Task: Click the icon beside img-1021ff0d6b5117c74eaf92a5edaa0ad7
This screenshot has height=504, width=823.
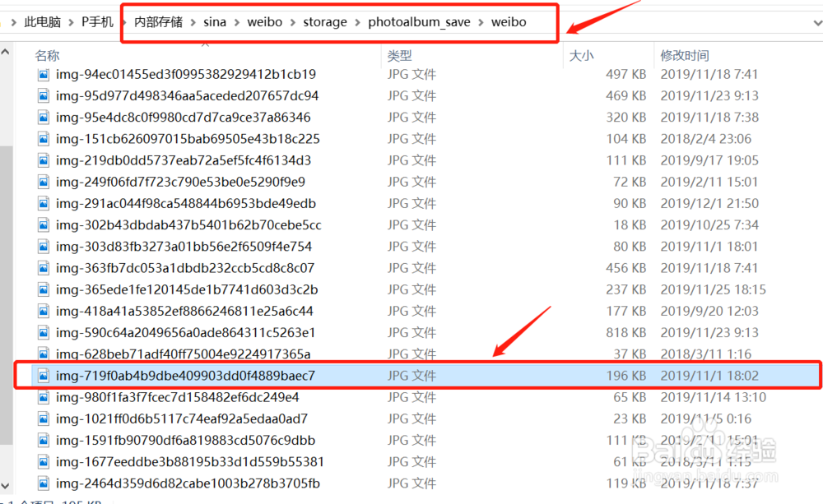Action: tap(44, 418)
